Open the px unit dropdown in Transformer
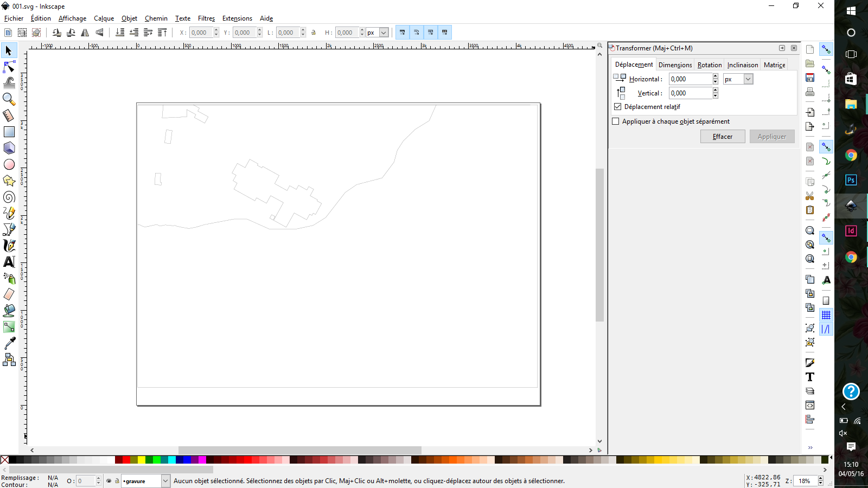The image size is (868, 488). [x=748, y=79]
